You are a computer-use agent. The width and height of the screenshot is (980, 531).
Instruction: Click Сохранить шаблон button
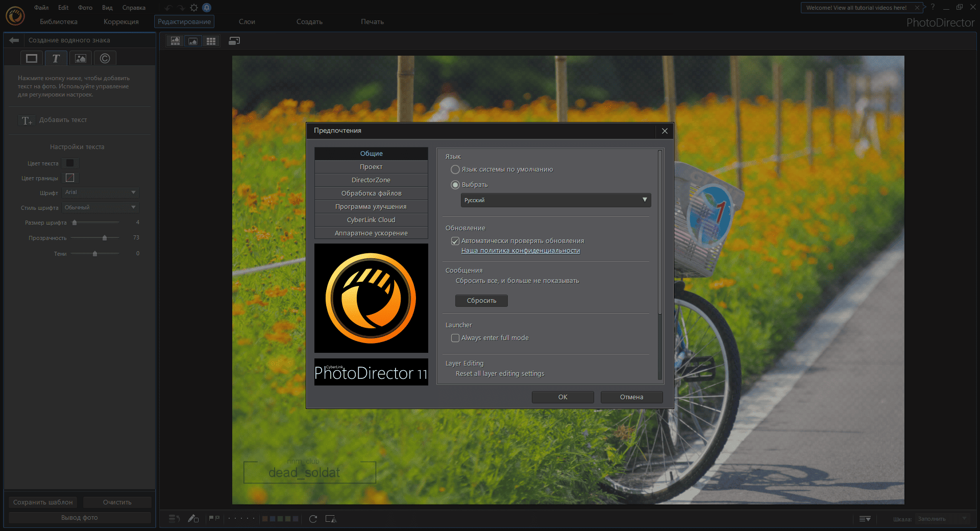click(x=43, y=502)
